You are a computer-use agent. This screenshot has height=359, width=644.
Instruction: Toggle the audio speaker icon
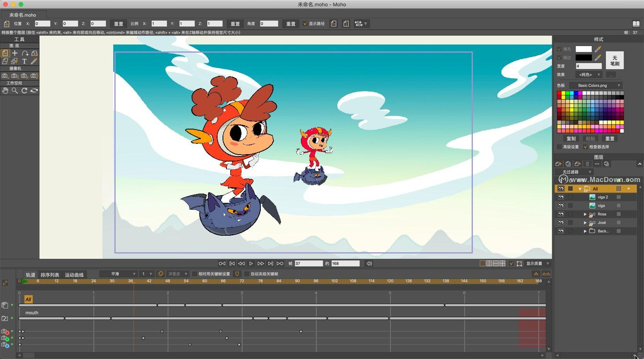tap(369, 264)
